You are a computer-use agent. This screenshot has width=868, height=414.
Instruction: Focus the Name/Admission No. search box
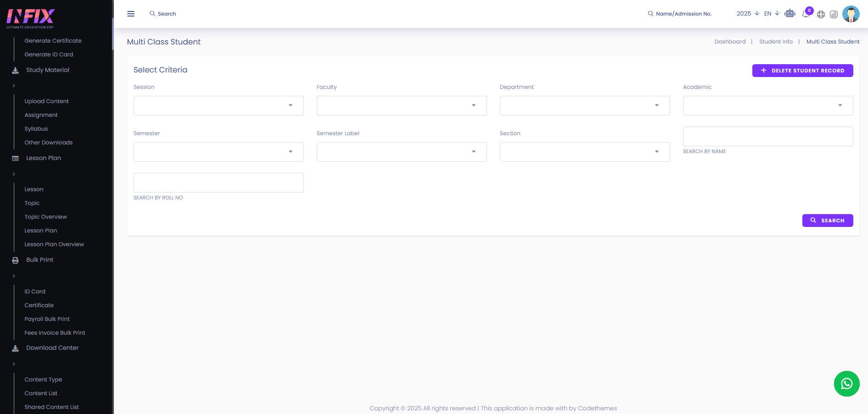(x=684, y=14)
